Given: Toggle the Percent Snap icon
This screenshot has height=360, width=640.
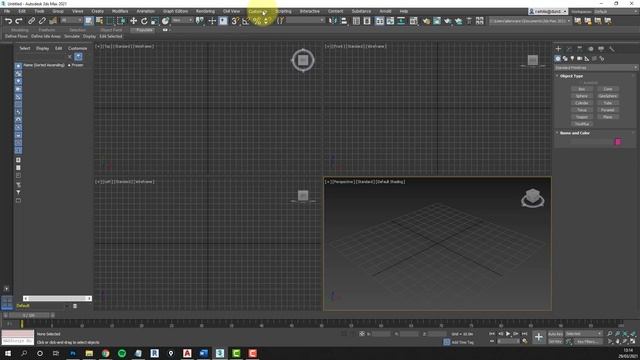Looking at the screenshot, I should 256,21.
